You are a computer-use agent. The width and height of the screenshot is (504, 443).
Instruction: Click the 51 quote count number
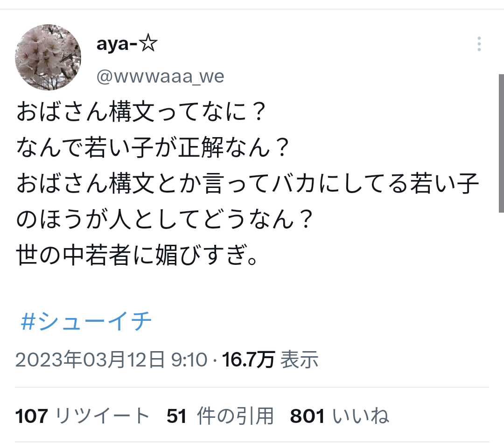click(176, 416)
